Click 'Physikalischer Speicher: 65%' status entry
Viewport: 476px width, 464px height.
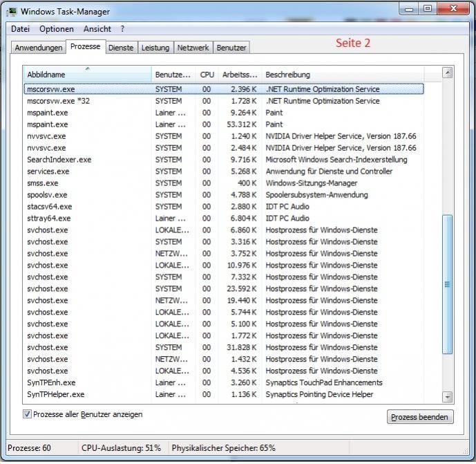point(223,448)
